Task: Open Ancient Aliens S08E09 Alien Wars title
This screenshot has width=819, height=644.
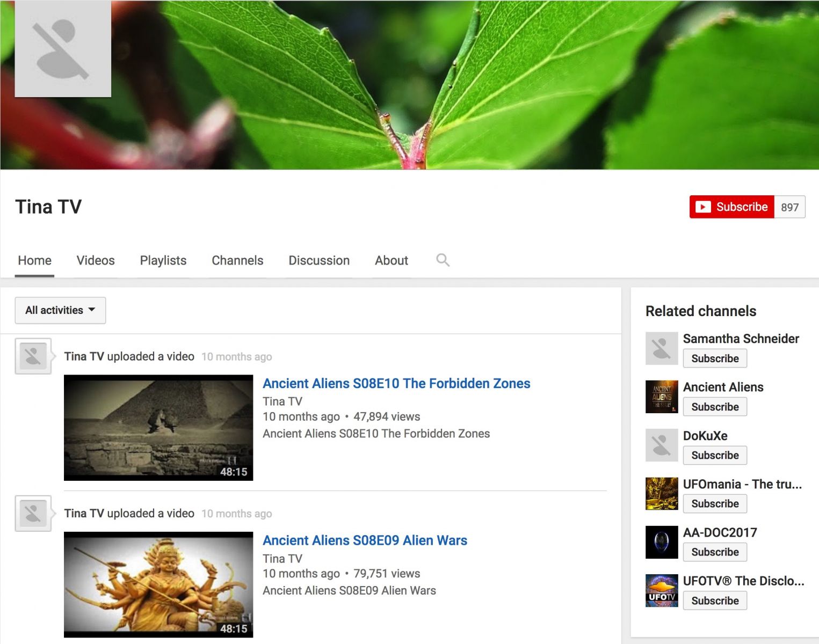Action: (x=365, y=540)
